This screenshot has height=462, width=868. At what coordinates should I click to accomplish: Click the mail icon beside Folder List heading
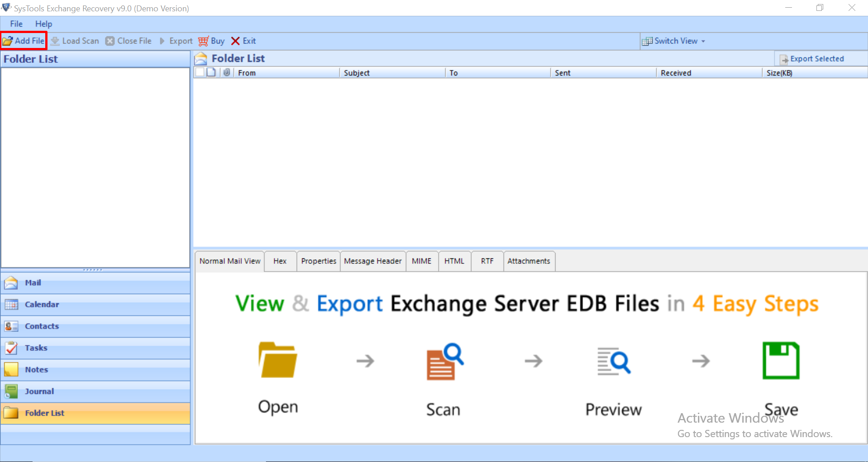click(201, 59)
